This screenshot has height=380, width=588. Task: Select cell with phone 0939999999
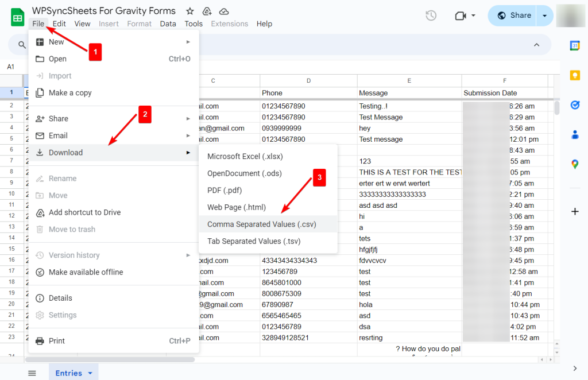(308, 128)
